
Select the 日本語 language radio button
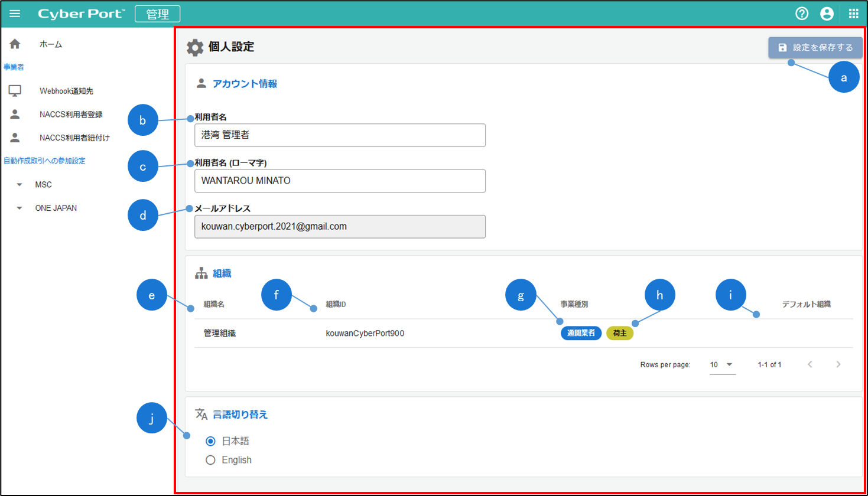point(210,441)
